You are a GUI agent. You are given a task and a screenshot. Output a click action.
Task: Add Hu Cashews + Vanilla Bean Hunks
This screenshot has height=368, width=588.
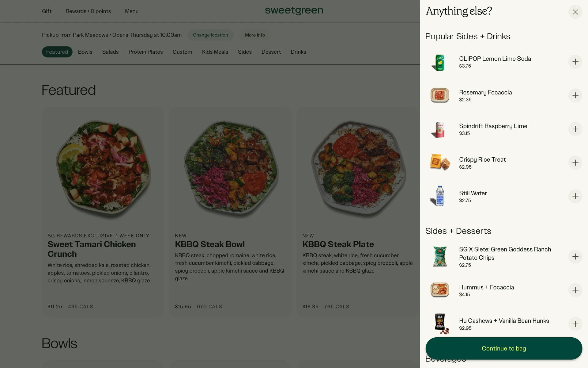pos(575,324)
